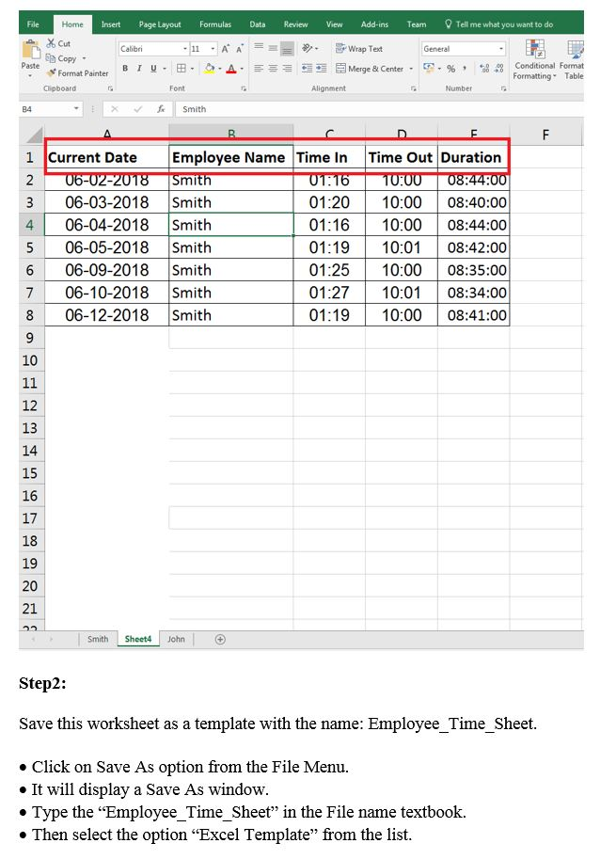Click Increase Indent icon
The image size is (616, 859).
pos(322,69)
